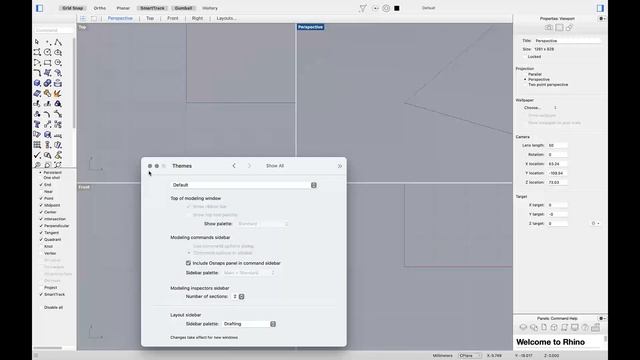The width and height of the screenshot is (640, 360).
Task: Open the small dropdown next to the filter icon
Action: pos(375,8)
